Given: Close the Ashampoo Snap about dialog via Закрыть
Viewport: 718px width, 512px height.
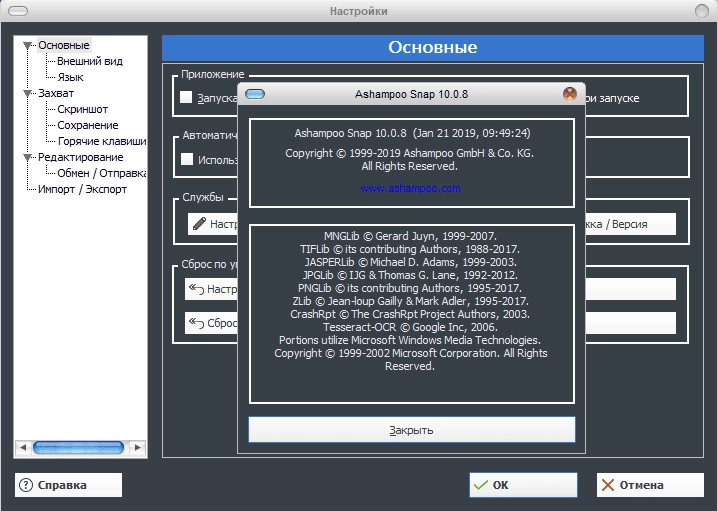Looking at the screenshot, I should pyautogui.click(x=412, y=430).
